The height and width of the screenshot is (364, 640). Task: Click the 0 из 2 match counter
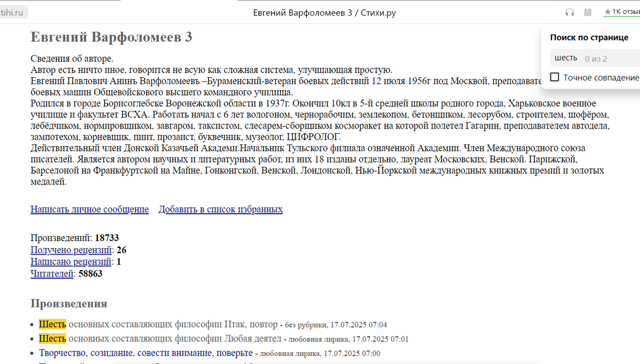pyautogui.click(x=596, y=59)
